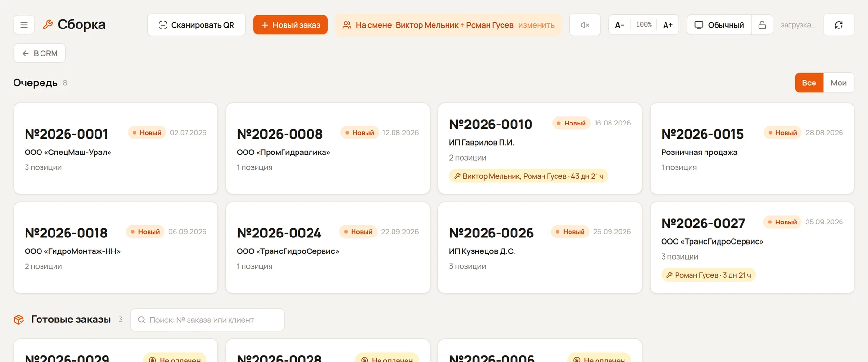Increase font size with A+
This screenshot has width=868, height=362.
(x=668, y=25)
